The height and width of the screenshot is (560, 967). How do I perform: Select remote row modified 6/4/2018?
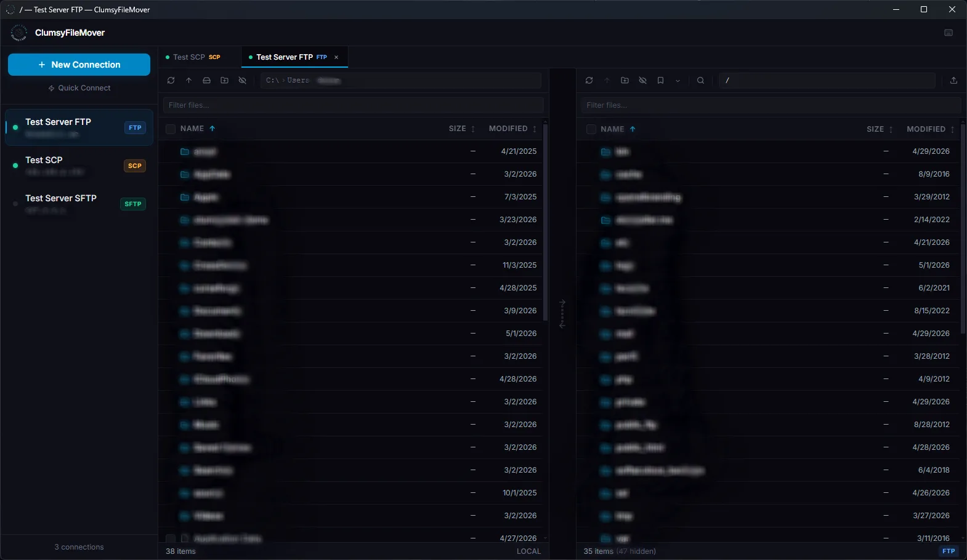[769, 470]
